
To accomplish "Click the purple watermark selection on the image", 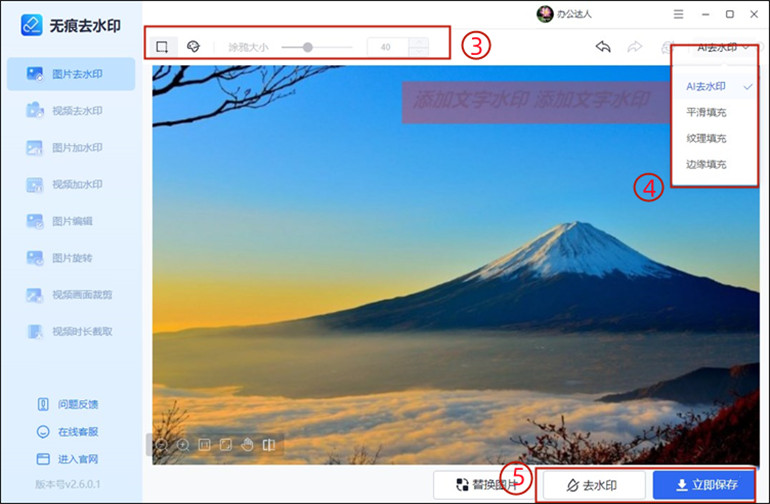I will pyautogui.click(x=535, y=102).
